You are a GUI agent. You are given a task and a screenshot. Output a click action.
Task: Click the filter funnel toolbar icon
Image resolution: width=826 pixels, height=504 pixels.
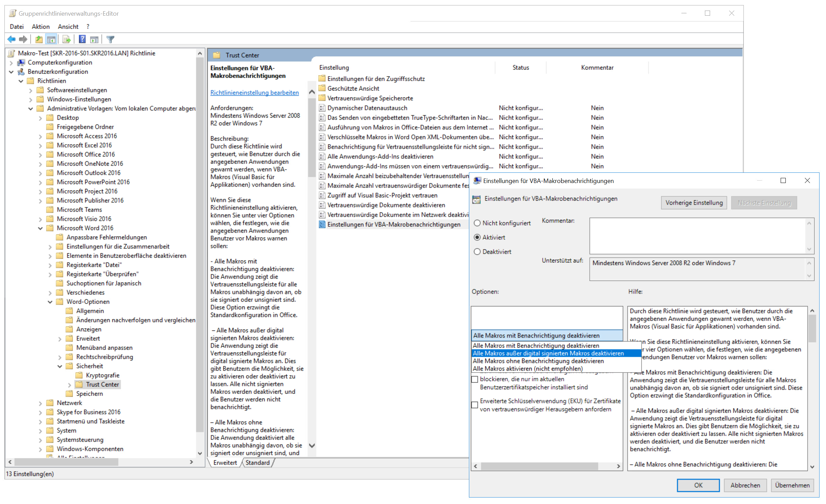tap(110, 39)
